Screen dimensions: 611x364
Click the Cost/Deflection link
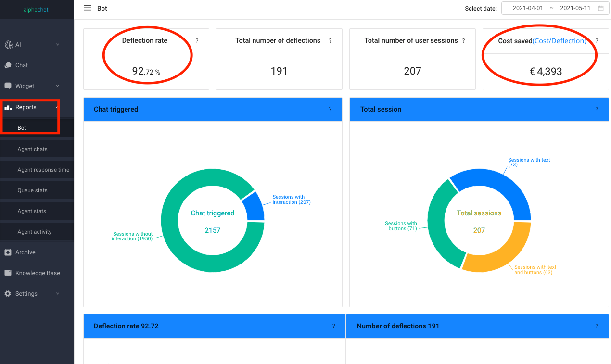[560, 41]
